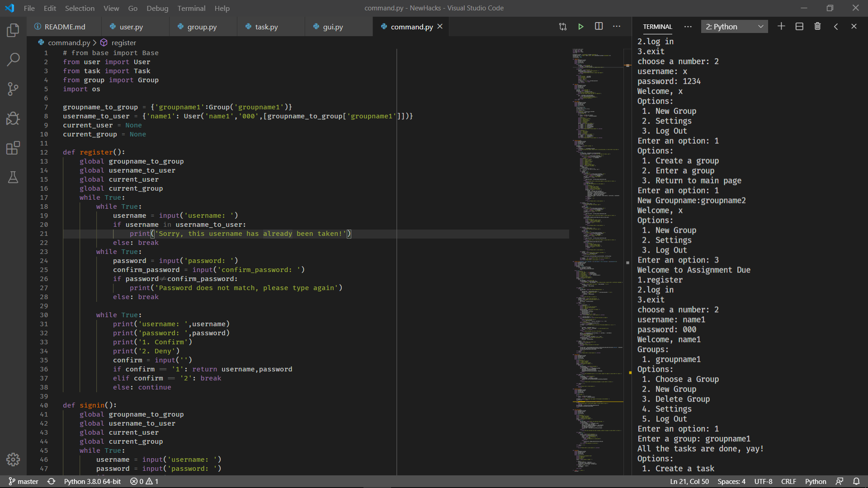Click the master branch status item
The height and width of the screenshot is (488, 868).
click(24, 481)
